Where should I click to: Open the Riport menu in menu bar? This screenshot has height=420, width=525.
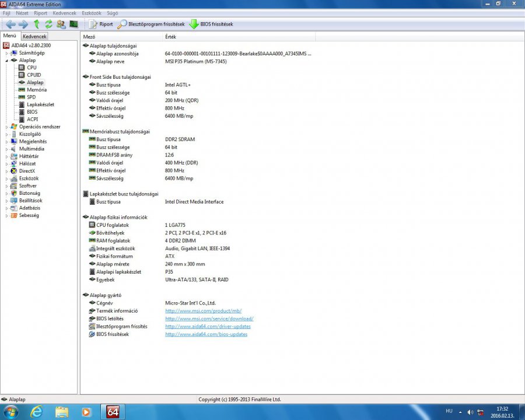[40, 13]
